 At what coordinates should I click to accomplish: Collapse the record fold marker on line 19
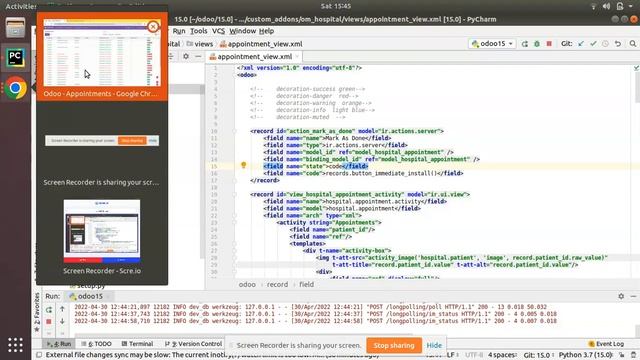point(235,194)
